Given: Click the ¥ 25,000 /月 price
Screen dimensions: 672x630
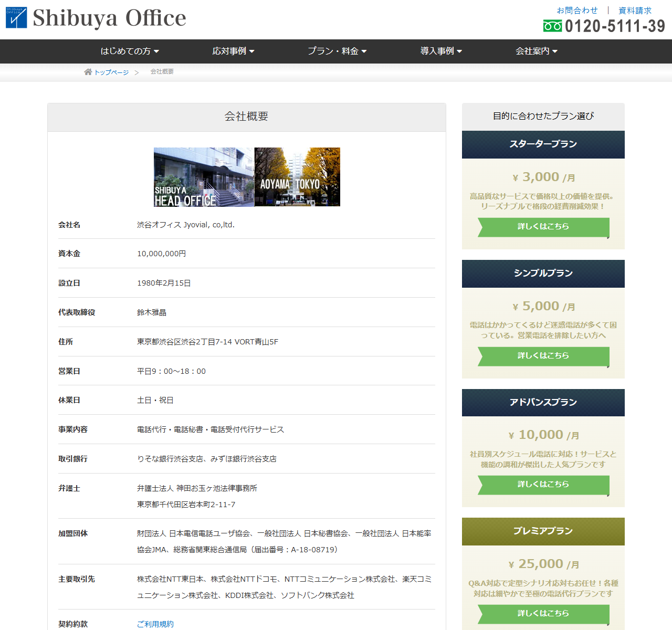Looking at the screenshot, I should [x=543, y=564].
